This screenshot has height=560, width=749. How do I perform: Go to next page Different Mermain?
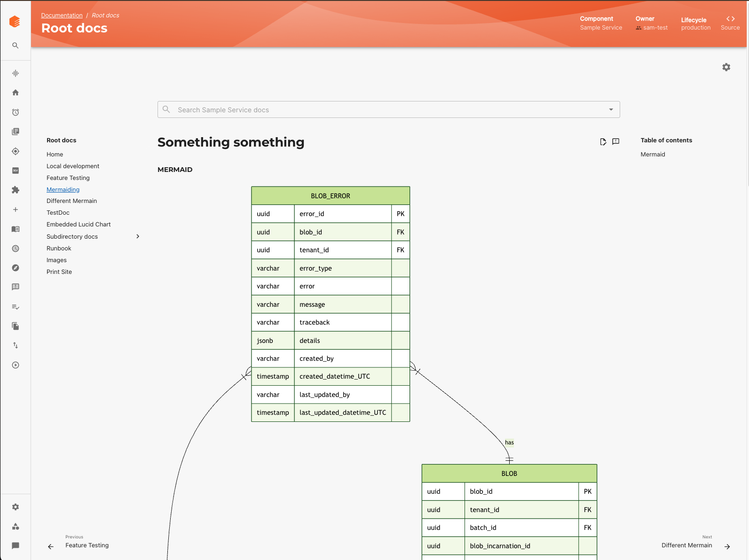coord(695,542)
